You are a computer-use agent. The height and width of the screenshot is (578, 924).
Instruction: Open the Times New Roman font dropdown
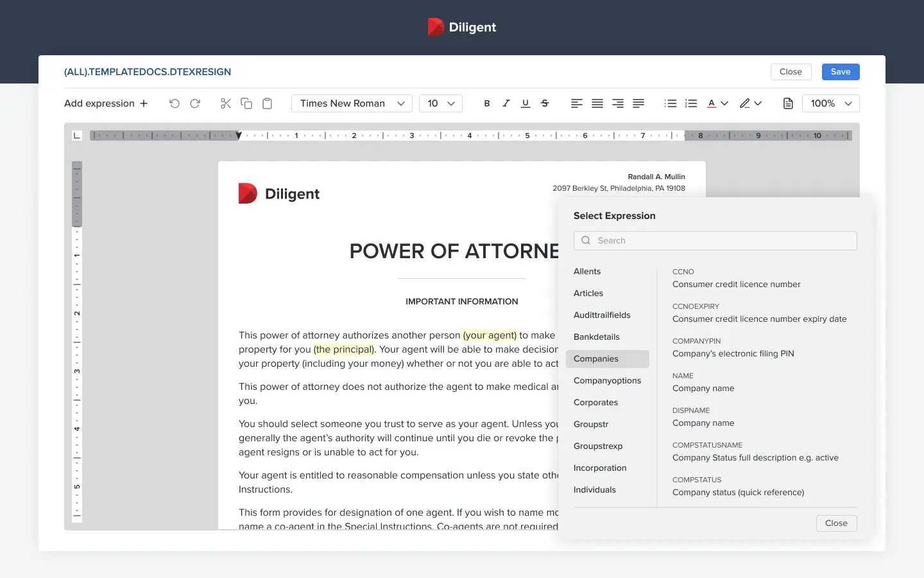pos(352,103)
